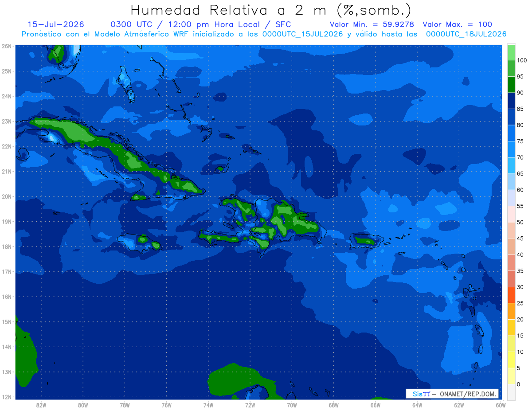Click the legend label '100'

[x=521, y=60]
